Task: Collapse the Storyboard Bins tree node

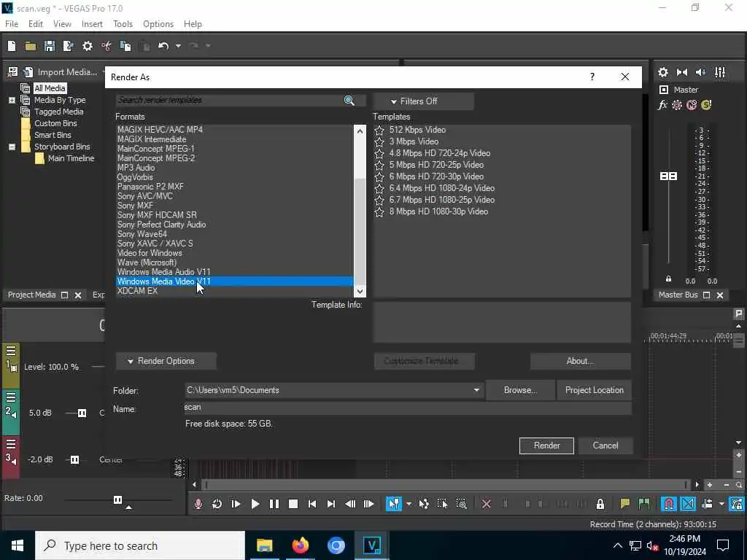Action: 12,147
